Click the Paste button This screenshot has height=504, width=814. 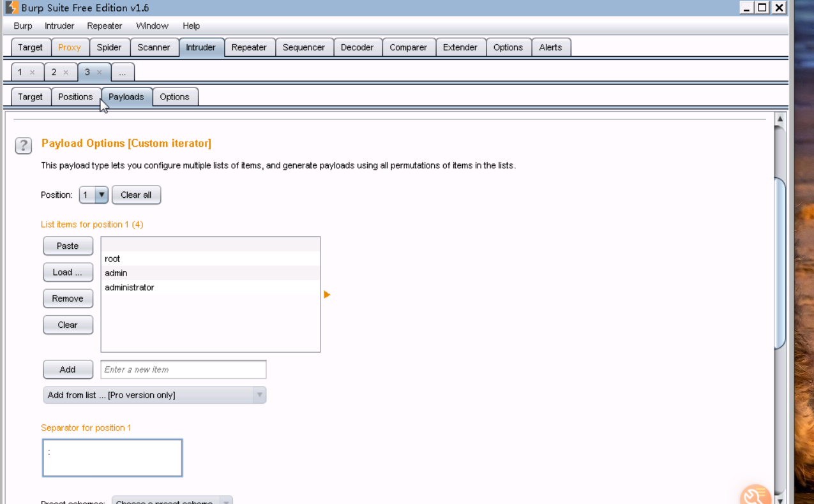[x=68, y=246]
